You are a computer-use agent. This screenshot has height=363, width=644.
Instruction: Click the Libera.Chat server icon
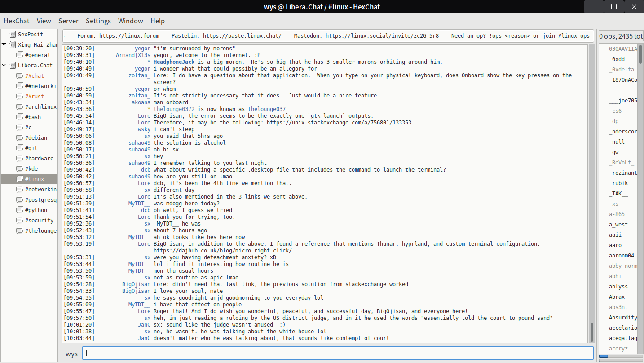13,65
